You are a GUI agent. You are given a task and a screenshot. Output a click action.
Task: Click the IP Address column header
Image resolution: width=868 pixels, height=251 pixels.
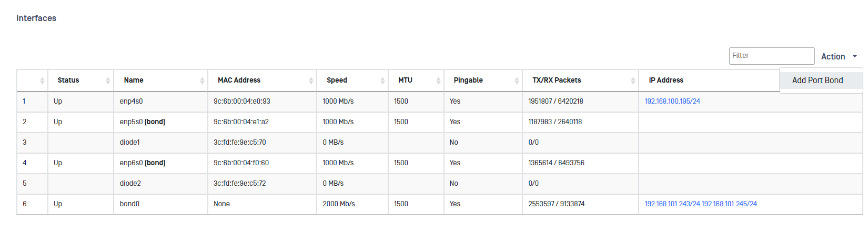coord(666,80)
